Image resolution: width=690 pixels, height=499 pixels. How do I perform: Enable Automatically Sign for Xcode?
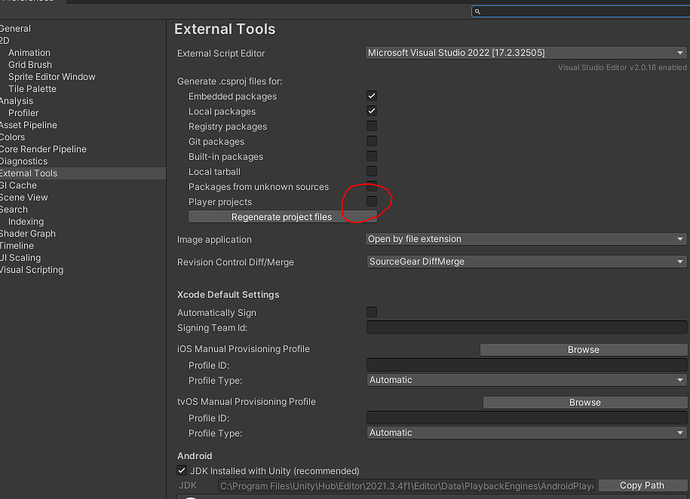[372, 312]
